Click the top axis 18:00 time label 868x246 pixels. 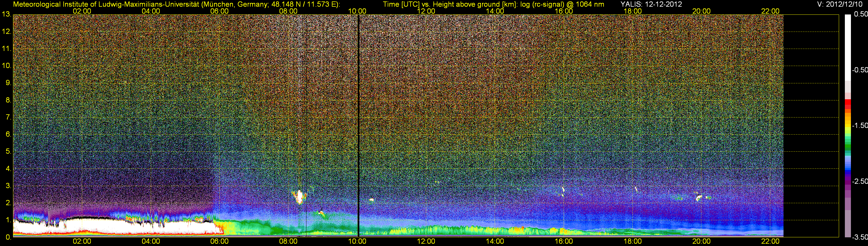[632, 11]
